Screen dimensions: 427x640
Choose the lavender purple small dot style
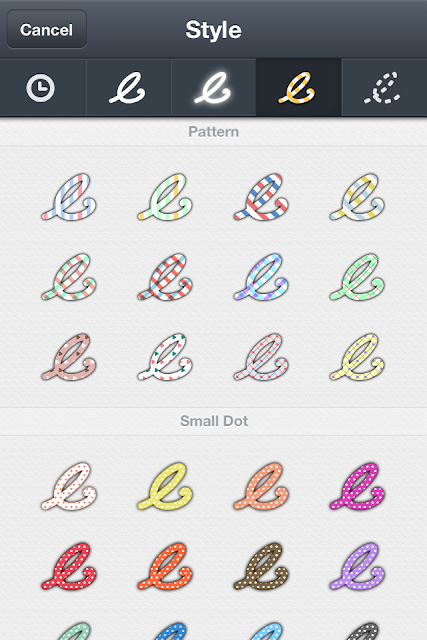[x=358, y=566]
